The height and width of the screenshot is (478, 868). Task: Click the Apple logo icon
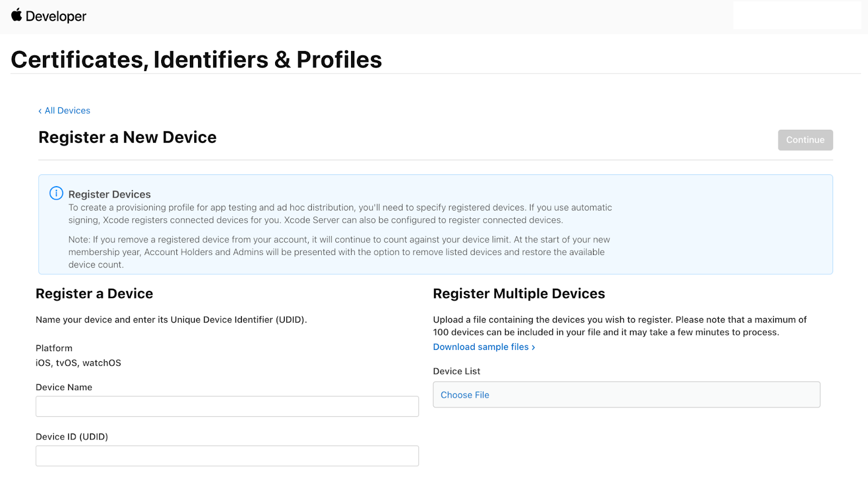[x=17, y=15]
